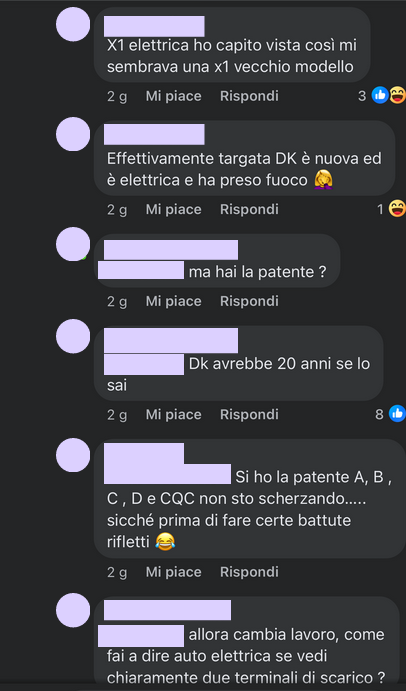Like the 'ma hai la patente ?' comment

pyautogui.click(x=174, y=301)
